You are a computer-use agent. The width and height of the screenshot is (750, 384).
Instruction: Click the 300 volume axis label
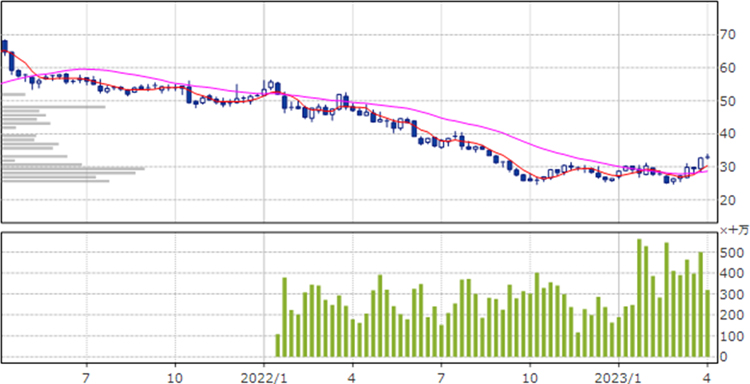(x=731, y=295)
